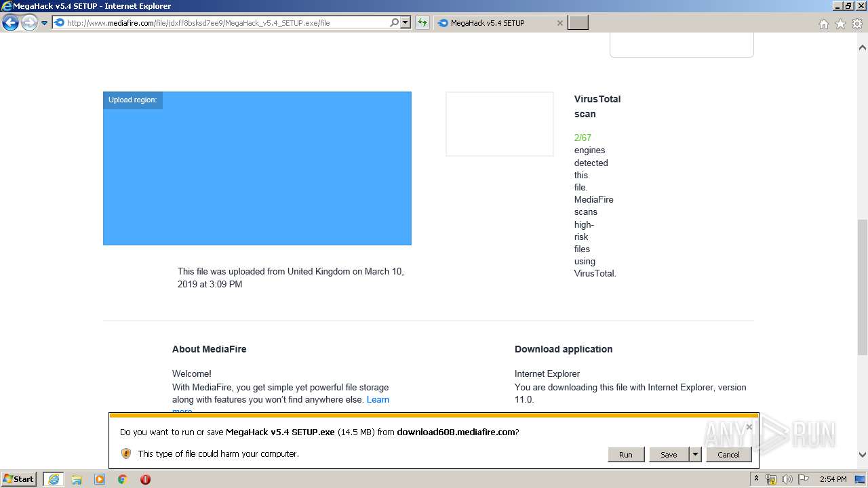Viewport: 868px width, 488px height.
Task: Click the 2:54 PM system clock
Action: point(833,479)
